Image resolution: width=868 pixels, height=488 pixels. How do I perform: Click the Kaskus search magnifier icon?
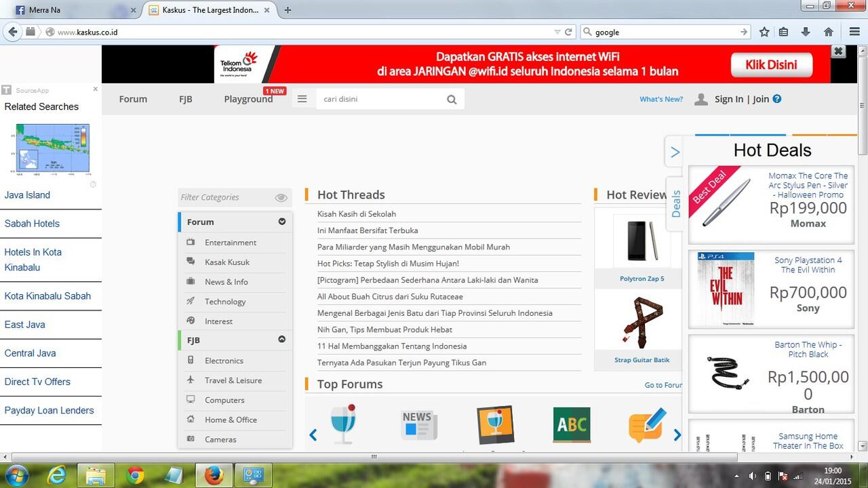[x=452, y=100]
